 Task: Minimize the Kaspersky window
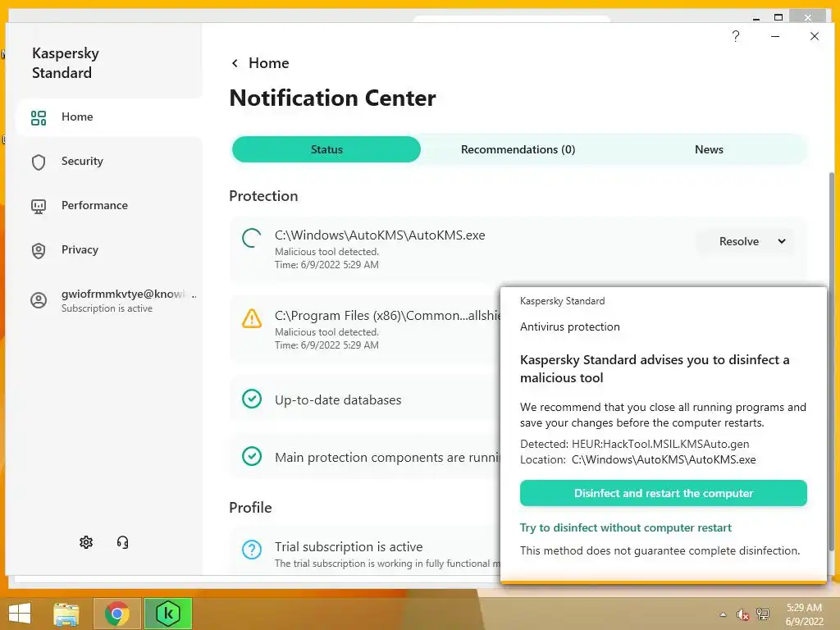(x=775, y=36)
